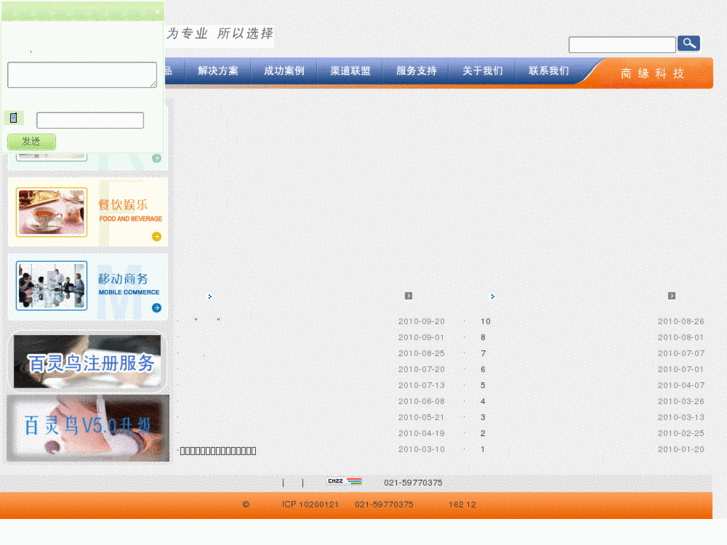This screenshot has width=727, height=545.
Task: Open the list entry numbered 8
Action: pos(483,337)
